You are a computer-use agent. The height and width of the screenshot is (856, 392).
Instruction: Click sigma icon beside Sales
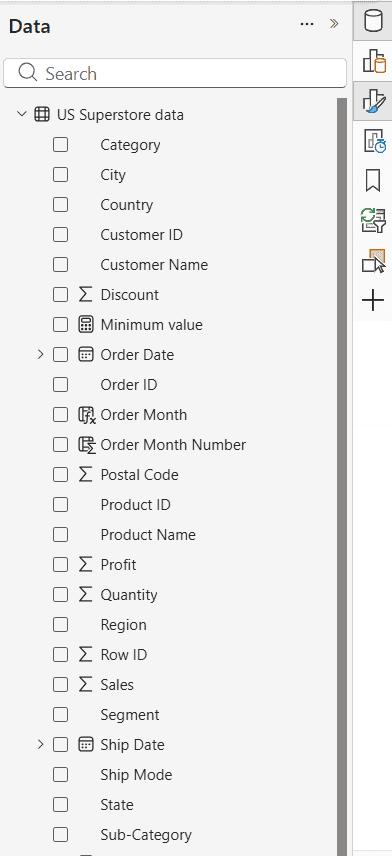coord(85,685)
